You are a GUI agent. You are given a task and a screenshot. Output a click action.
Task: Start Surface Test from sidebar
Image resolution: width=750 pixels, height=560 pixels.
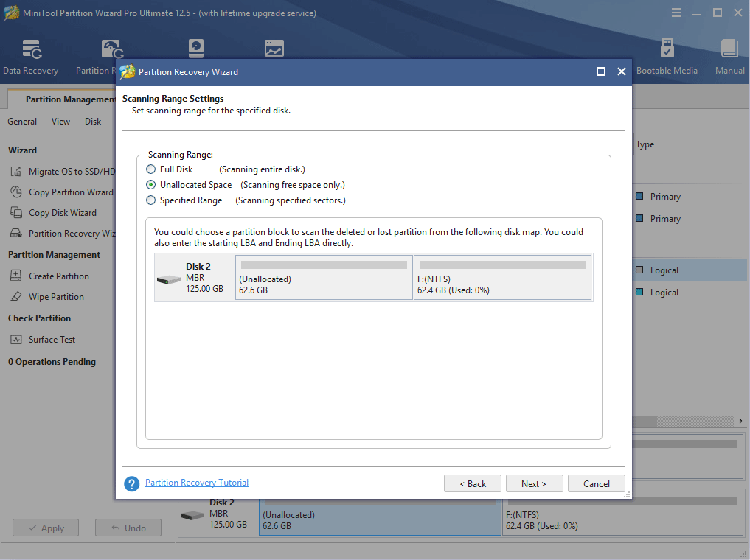pos(52,340)
